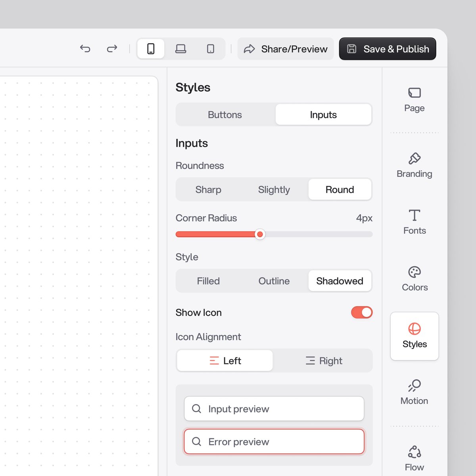The image size is (476, 476).
Task: Toggle the Show Icon switch
Action: tap(362, 313)
